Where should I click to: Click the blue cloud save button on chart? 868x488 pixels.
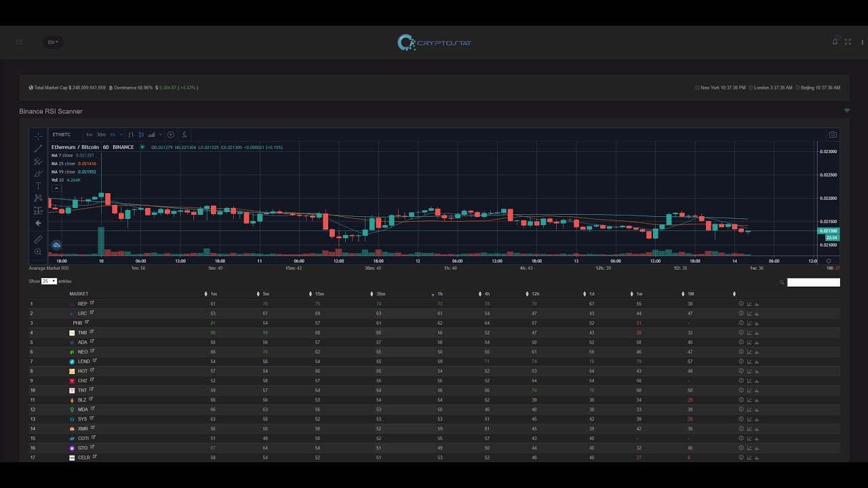tap(56, 245)
